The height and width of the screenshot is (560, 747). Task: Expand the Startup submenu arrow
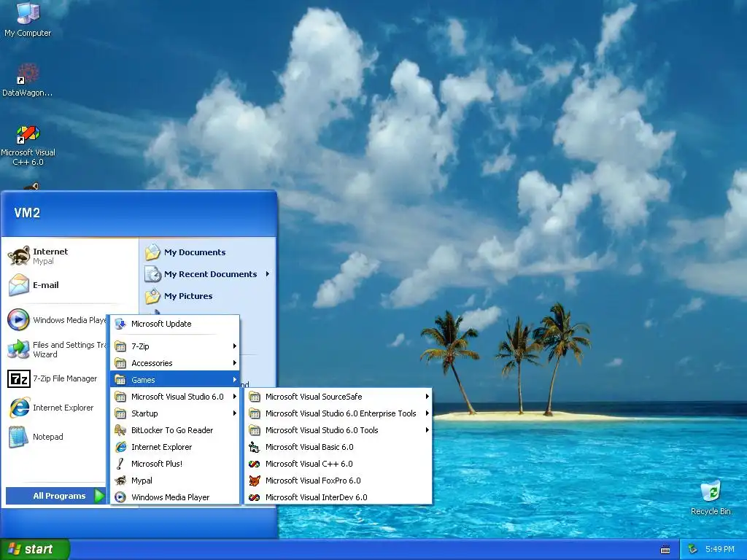coord(235,413)
